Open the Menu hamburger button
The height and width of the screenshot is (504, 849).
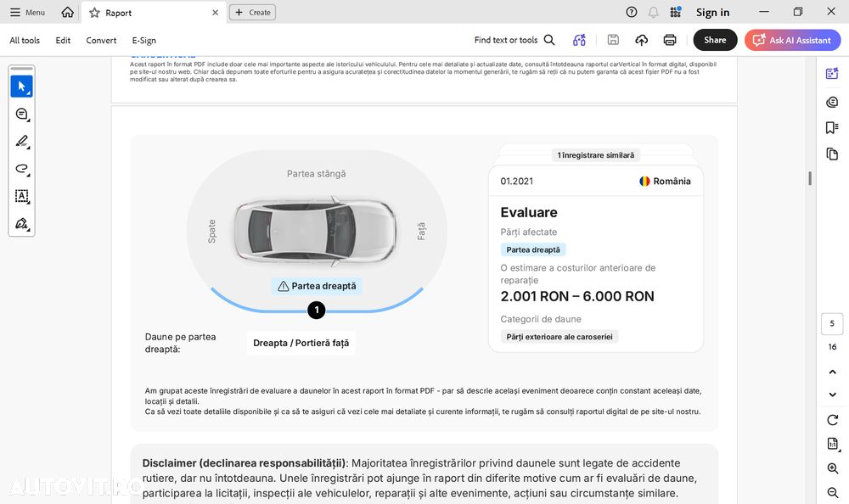pyautogui.click(x=27, y=12)
